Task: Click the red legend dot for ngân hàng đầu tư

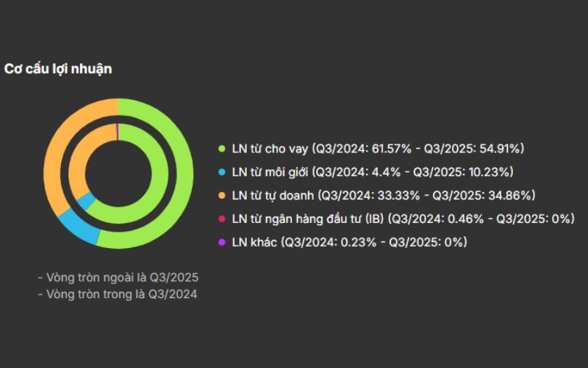Action: tap(221, 219)
